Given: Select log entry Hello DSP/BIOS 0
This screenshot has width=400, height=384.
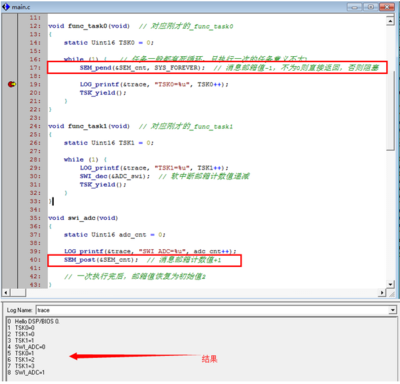Looking at the screenshot, I should pyautogui.click(x=37, y=321).
